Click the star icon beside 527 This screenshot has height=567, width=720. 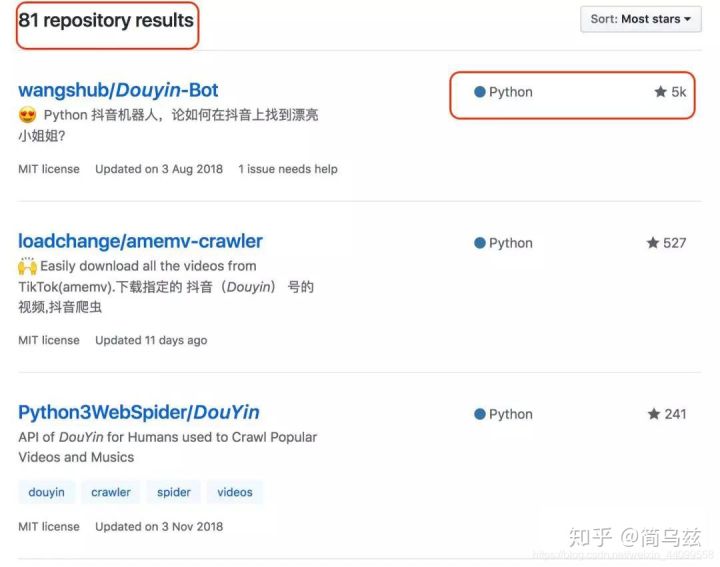[652, 242]
